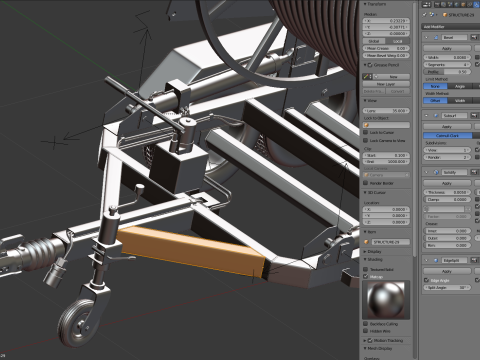Select Catmull-Clark subdivision type
Image resolution: width=480 pixels, height=360 pixels.
[x=448, y=136]
